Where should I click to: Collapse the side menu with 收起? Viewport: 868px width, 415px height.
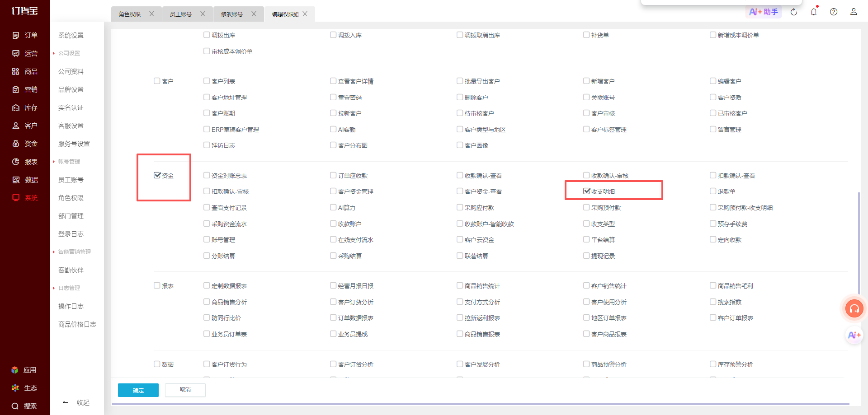76,402
